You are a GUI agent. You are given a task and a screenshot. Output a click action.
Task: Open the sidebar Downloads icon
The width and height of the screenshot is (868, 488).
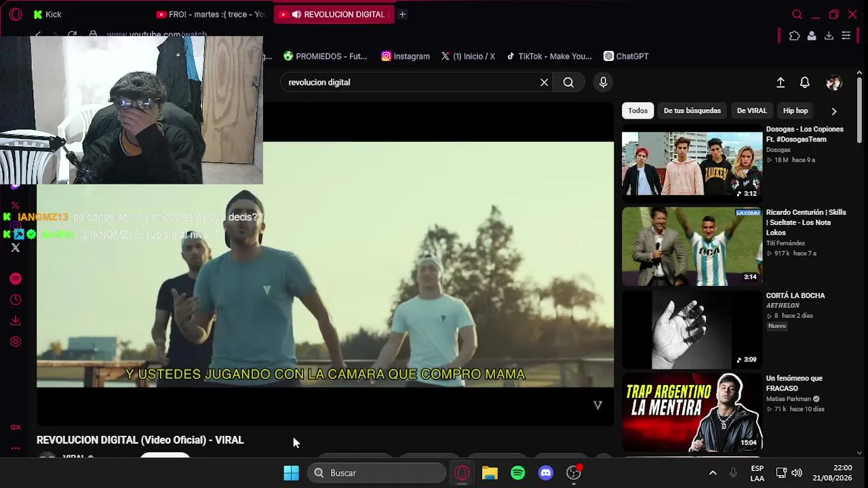click(16, 321)
